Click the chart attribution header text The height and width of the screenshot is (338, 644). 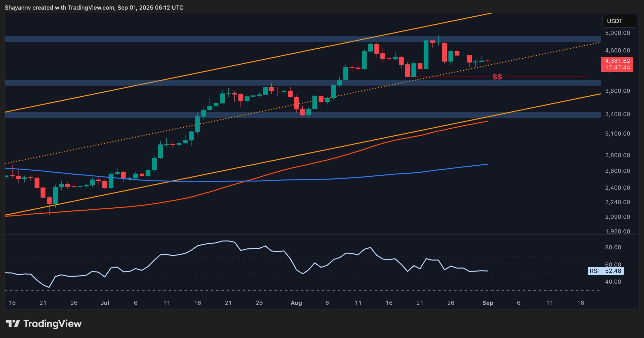pos(94,8)
